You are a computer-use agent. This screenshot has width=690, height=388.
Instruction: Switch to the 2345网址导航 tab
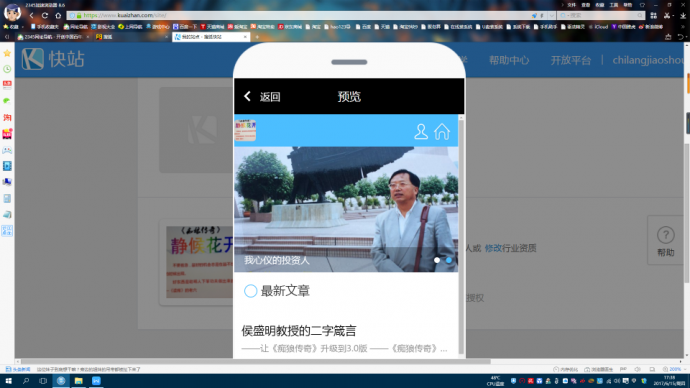click(53, 37)
